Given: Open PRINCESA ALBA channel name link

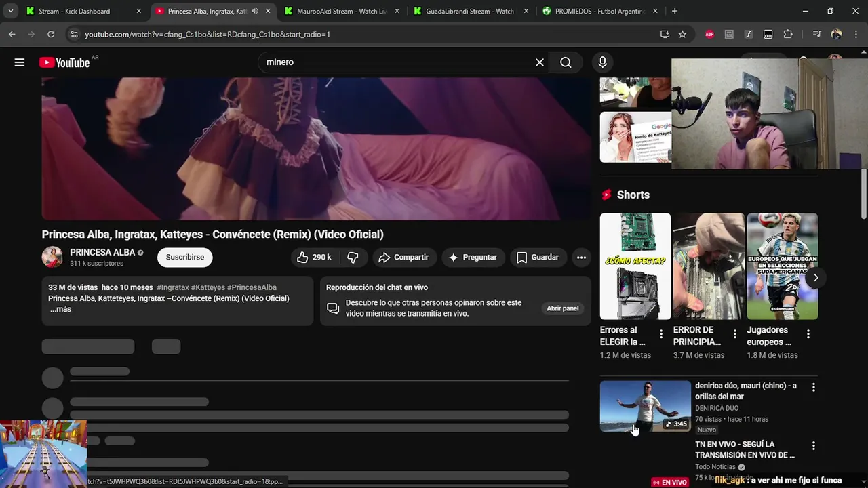Looking at the screenshot, I should click(102, 252).
